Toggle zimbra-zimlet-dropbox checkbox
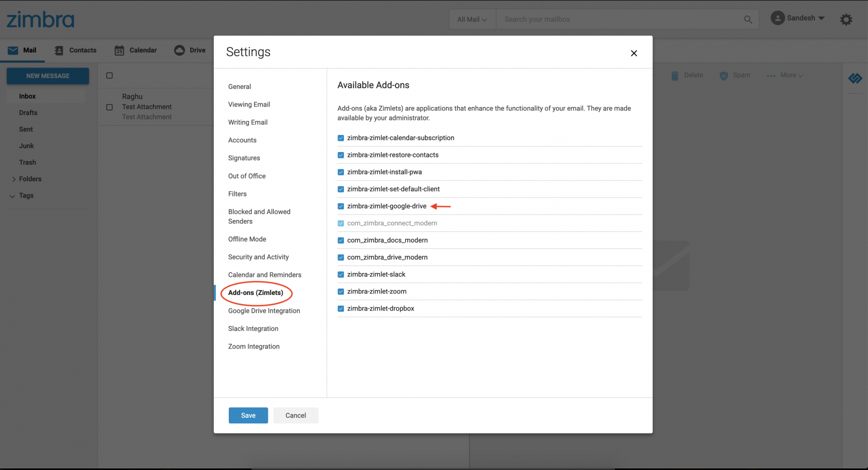868x470 pixels. 341,309
